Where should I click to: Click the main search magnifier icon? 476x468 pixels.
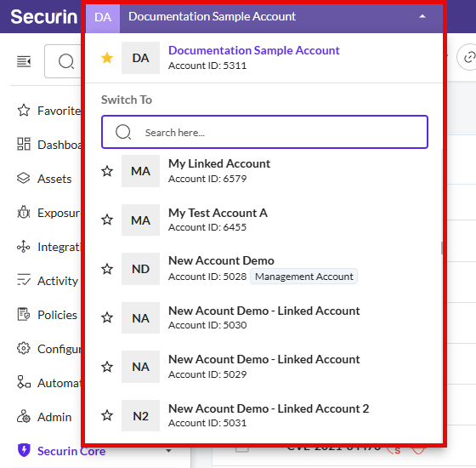coord(66,61)
